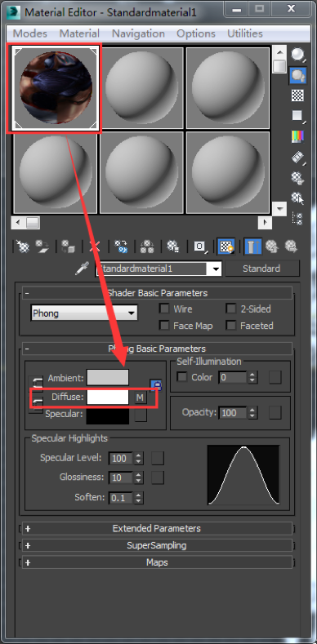Click the Video Color Check icon
Viewport: 317px width, 644px height.
(297, 136)
